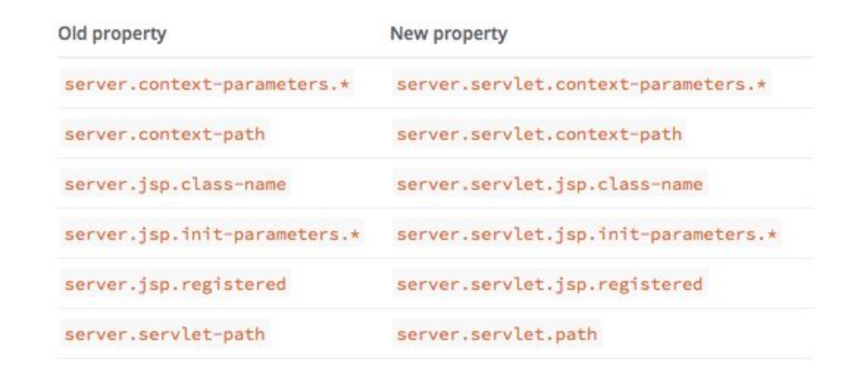Select old property server.context-parameters.*
868x376 pixels.
coord(207,85)
